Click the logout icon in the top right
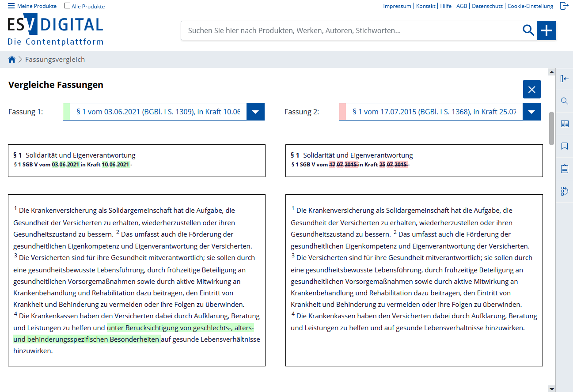This screenshot has width=573, height=392. pos(564,6)
